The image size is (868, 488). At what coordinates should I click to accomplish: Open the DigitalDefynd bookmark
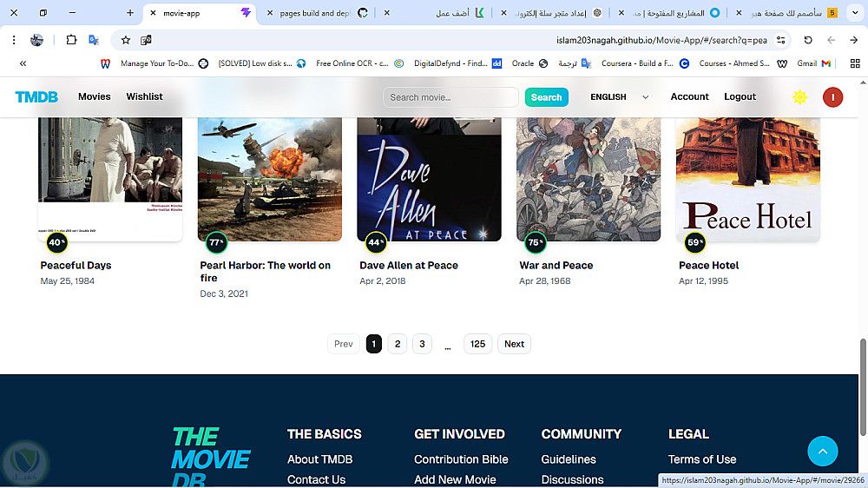(457, 63)
